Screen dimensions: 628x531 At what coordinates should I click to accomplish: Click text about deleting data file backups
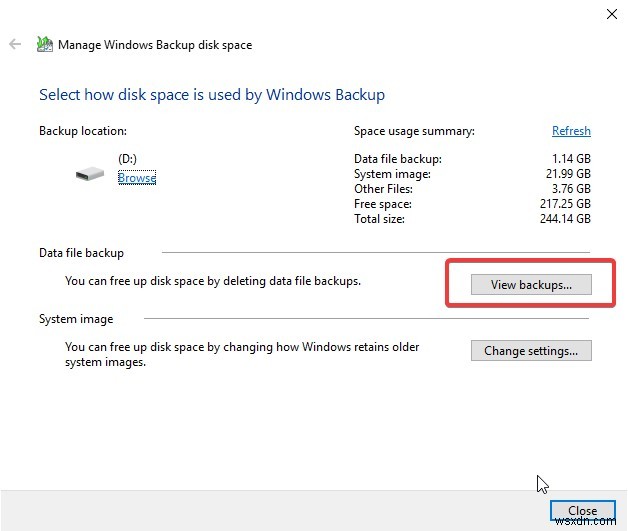pos(213,281)
